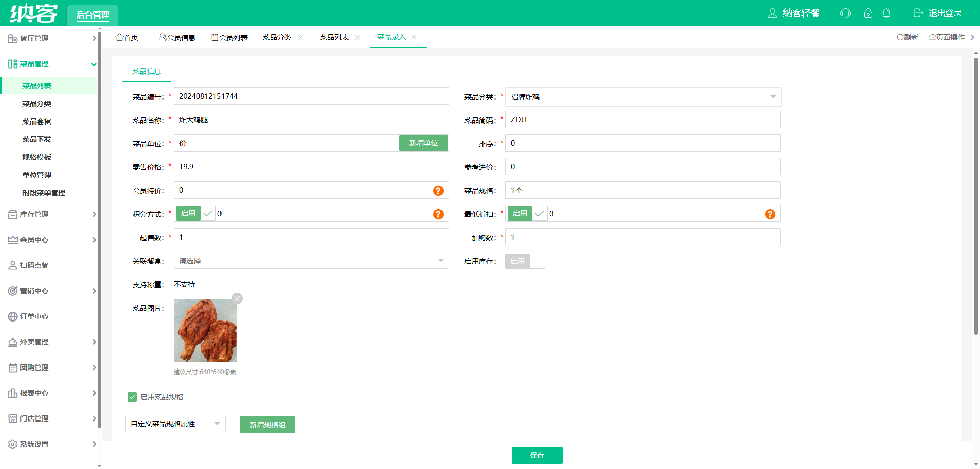
Task: Click the 餐厅管理 sidebar icon
Action: pyautogui.click(x=13, y=39)
